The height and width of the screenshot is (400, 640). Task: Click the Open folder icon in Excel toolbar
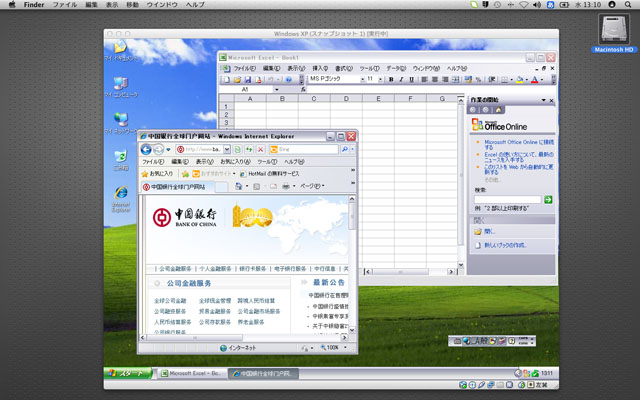click(x=237, y=80)
